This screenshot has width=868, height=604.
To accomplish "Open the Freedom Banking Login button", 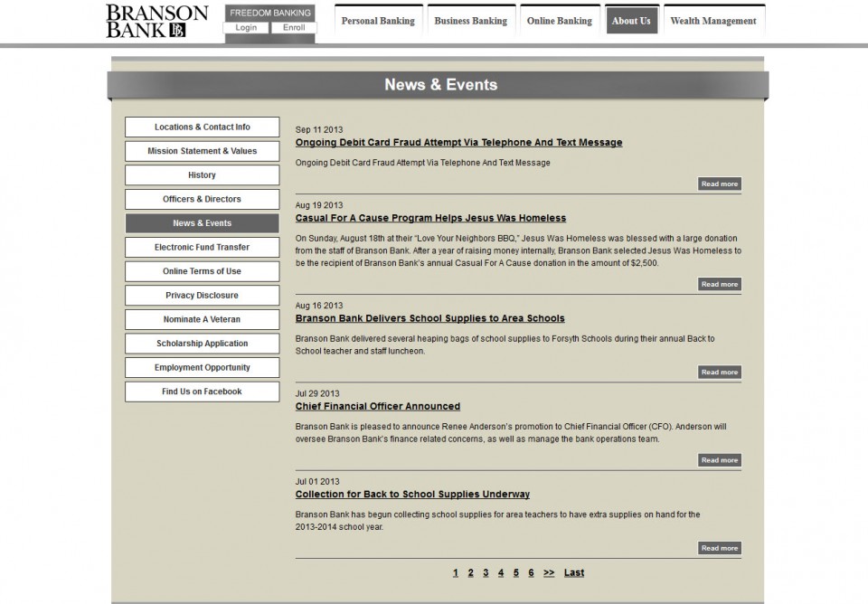I will point(246,28).
